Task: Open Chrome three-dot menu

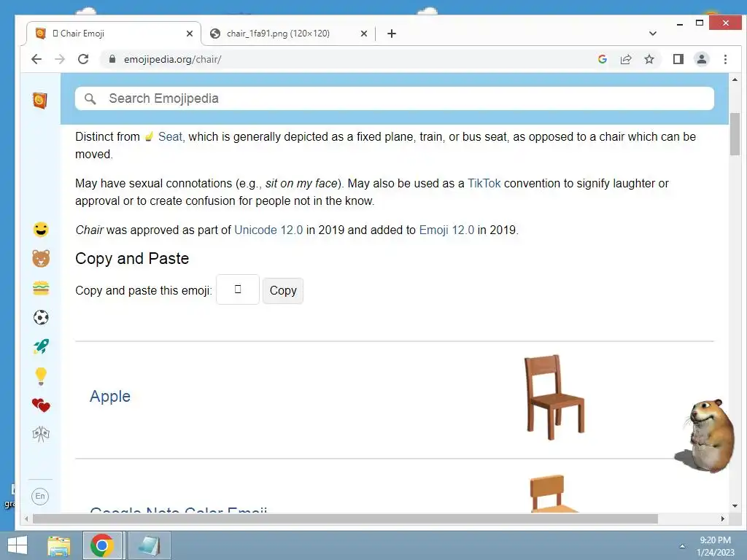Action: pyautogui.click(x=725, y=59)
